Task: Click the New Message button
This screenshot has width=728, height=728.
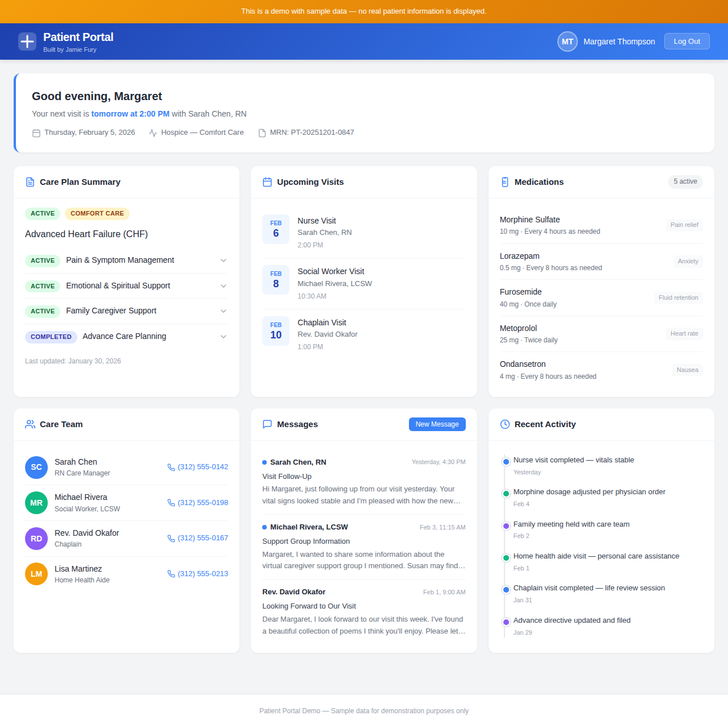Action: tap(437, 424)
